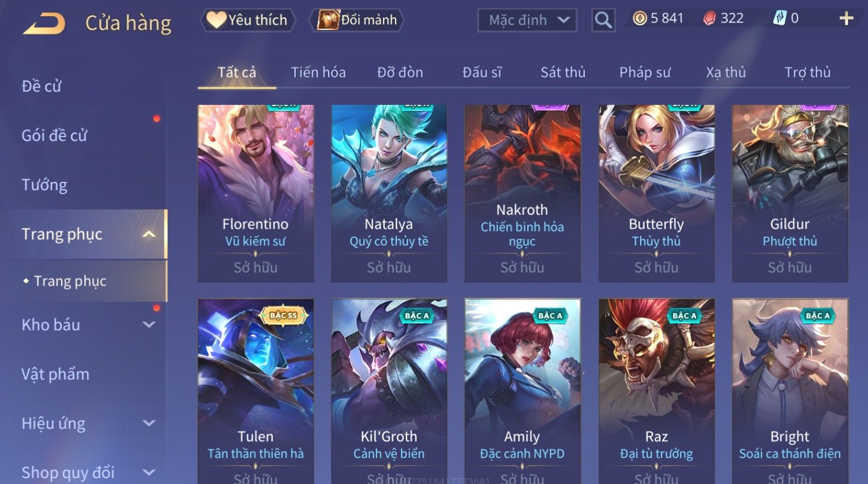Open Tướng in the sidebar

click(x=44, y=185)
